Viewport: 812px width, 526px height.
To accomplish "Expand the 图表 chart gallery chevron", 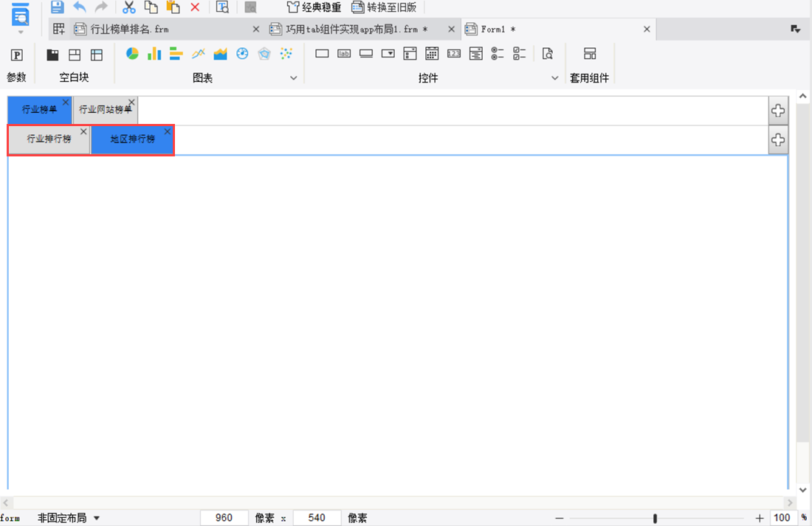I will (294, 78).
